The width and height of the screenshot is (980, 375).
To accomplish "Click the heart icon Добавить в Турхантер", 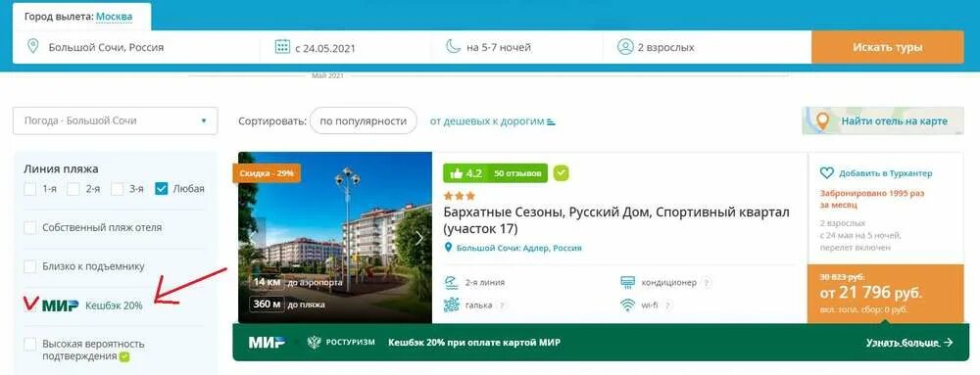I will click(x=827, y=173).
